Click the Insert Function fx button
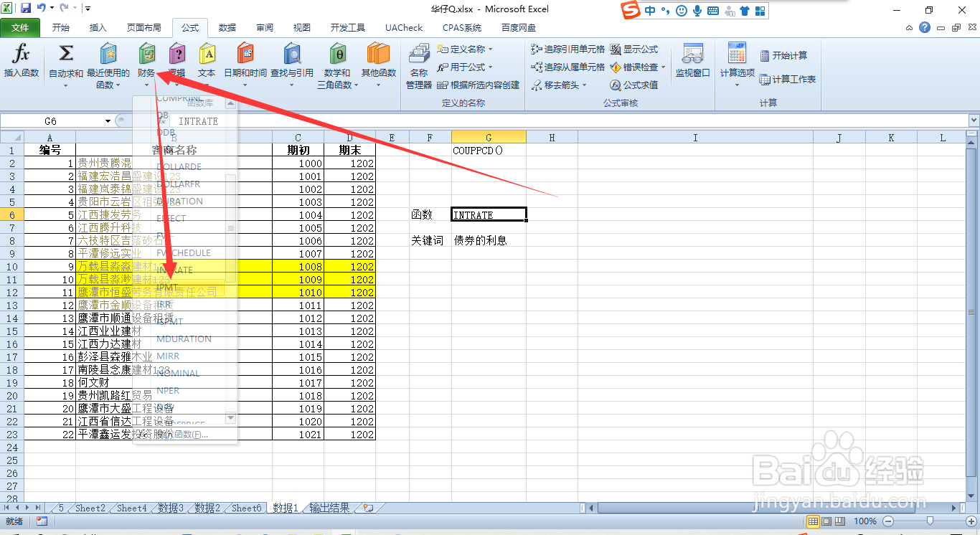Screen dimensions: 980x535 pos(22,61)
